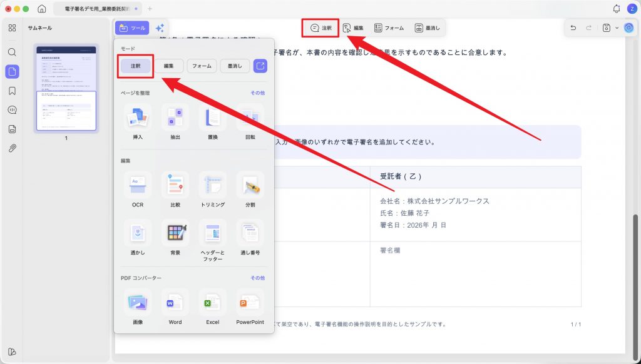Open the bookmarks panel icon
Image resolution: width=641 pixels, height=364 pixels.
(13, 91)
